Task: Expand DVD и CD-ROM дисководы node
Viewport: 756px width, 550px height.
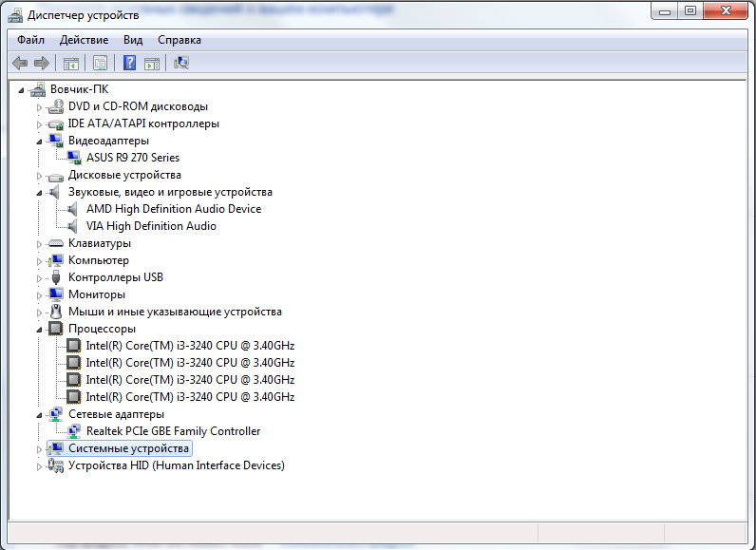Action: coord(39,107)
